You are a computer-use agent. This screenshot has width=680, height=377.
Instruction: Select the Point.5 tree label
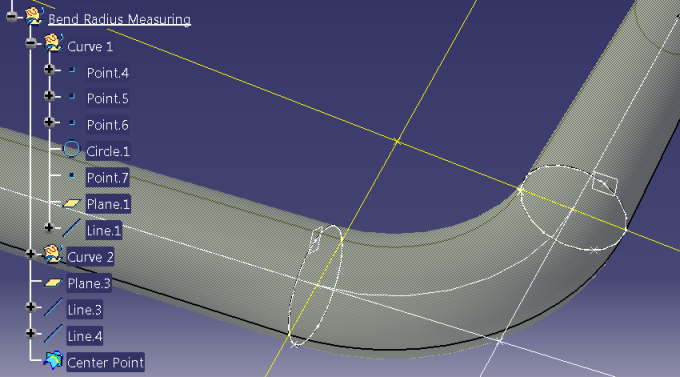108,98
